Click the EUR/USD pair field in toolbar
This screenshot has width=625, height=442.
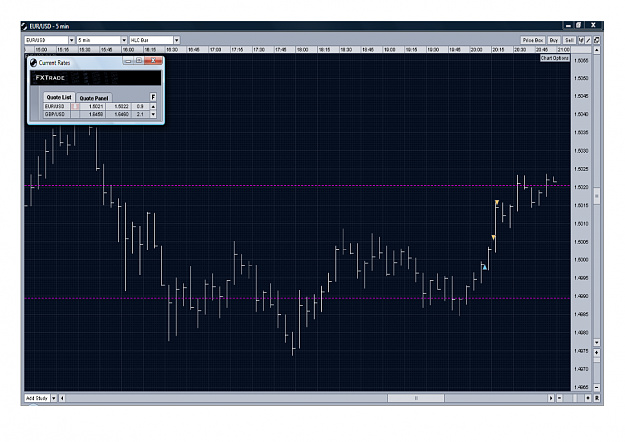coord(47,40)
